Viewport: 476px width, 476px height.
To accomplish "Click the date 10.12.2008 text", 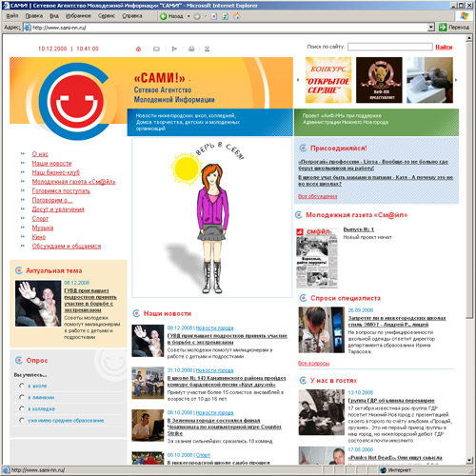I will click(x=52, y=49).
